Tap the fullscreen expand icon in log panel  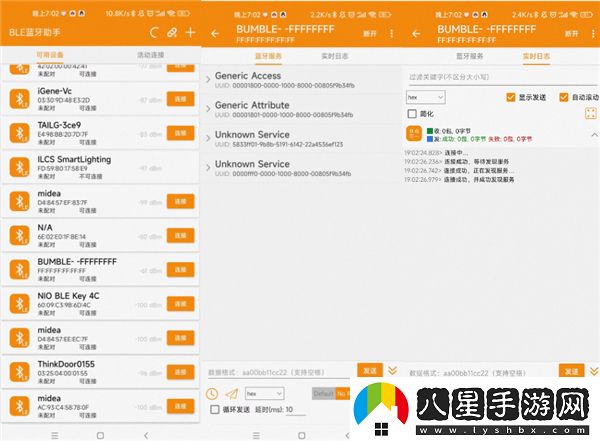point(590,114)
